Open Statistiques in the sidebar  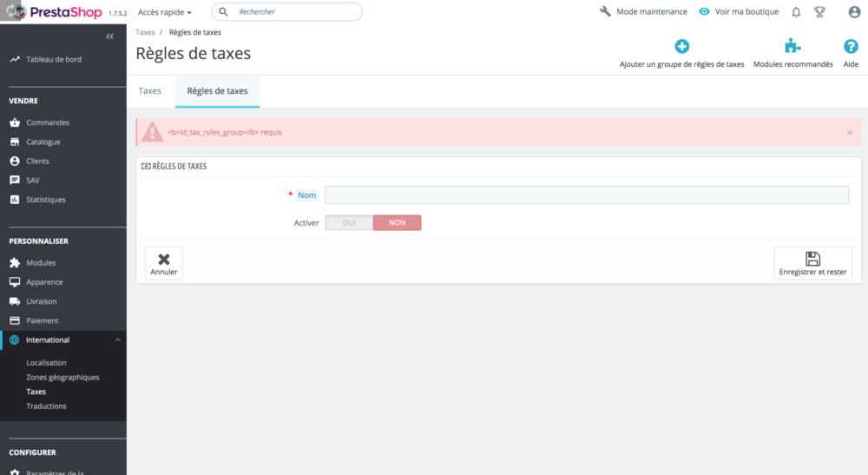(x=46, y=200)
